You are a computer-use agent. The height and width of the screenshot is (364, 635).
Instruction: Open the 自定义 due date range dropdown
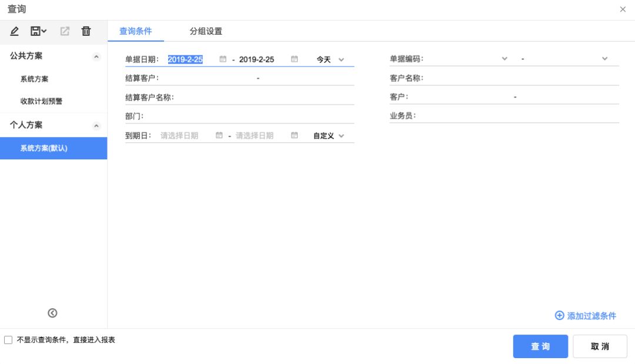(x=329, y=135)
